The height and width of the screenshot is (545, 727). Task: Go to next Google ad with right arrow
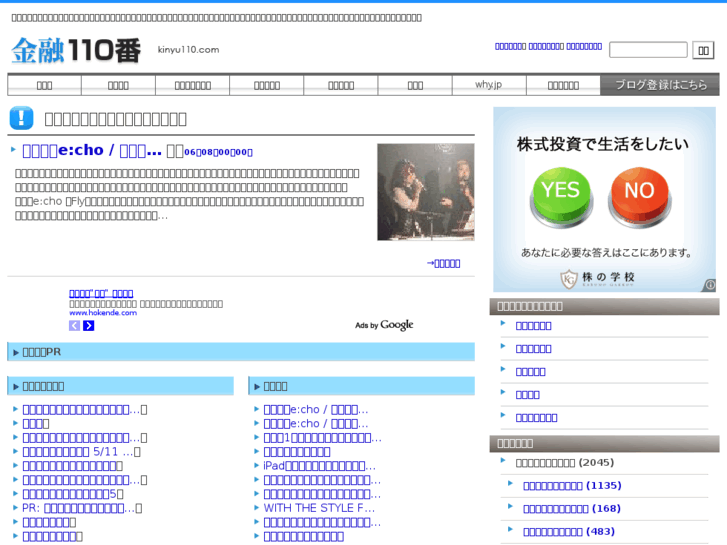click(x=89, y=326)
